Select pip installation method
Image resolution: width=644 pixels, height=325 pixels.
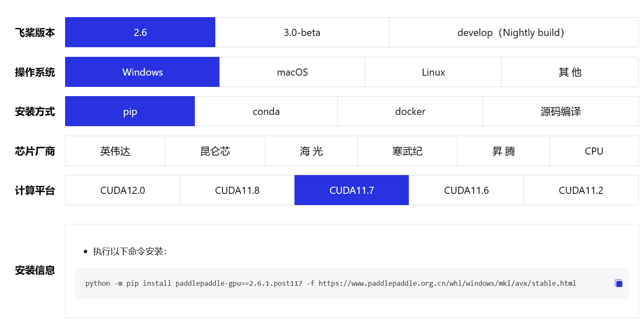click(130, 111)
